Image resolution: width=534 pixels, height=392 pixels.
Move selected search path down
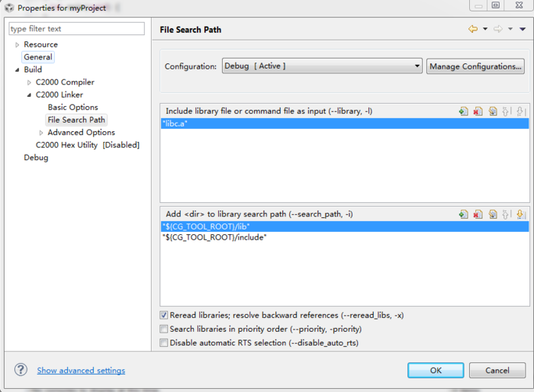coord(522,215)
